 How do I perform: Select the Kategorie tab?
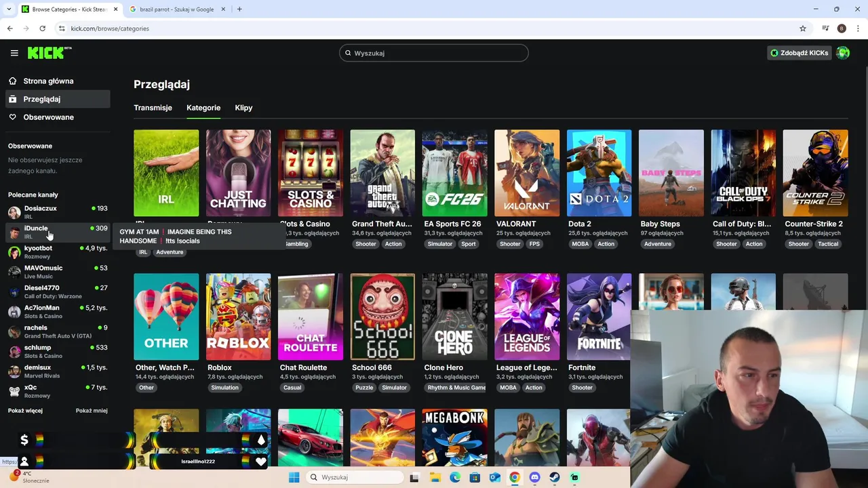coord(203,108)
